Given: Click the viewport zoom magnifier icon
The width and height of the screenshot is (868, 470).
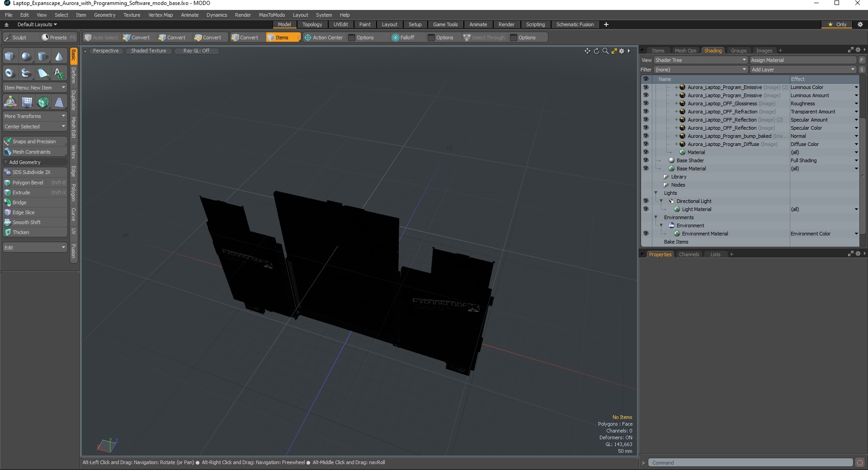Looking at the screenshot, I should pyautogui.click(x=605, y=51).
